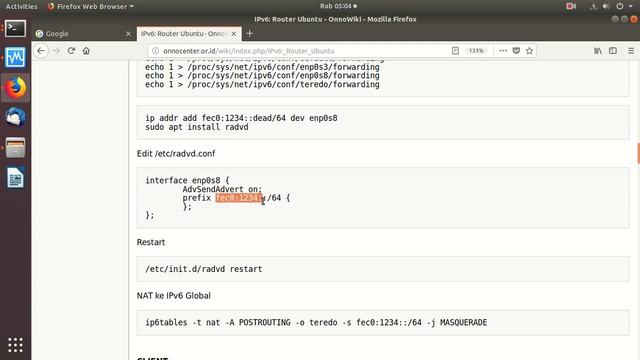Reload the current page
The width and height of the screenshot is (640, 360).
pos(71,51)
